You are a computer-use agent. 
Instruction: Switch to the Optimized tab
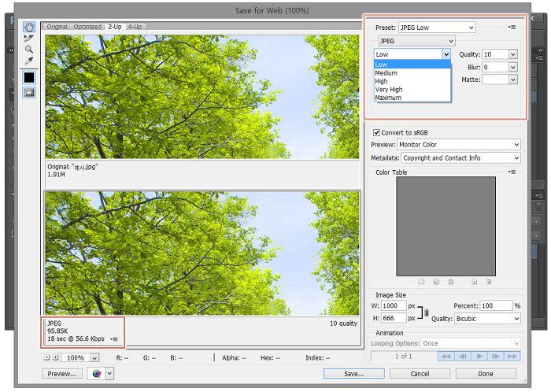[x=87, y=26]
